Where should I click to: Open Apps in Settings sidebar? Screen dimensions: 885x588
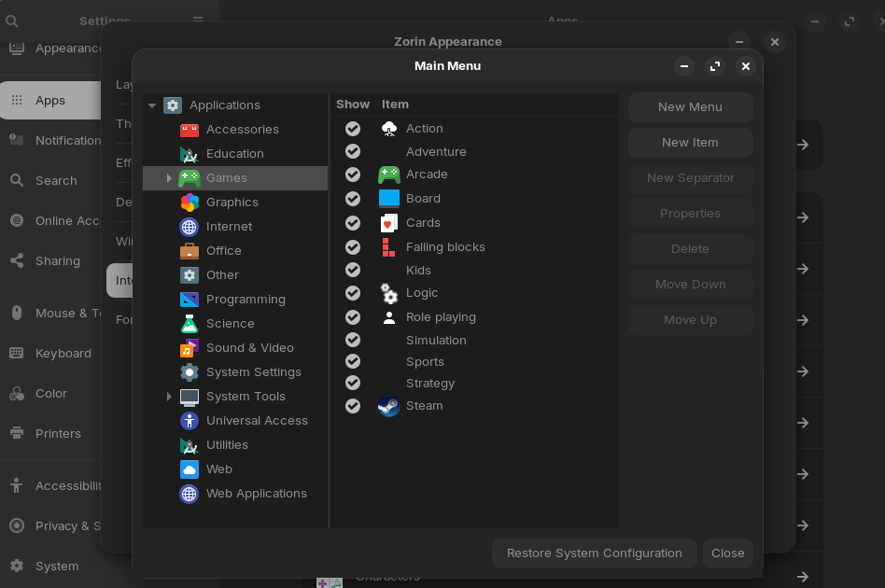(50, 101)
